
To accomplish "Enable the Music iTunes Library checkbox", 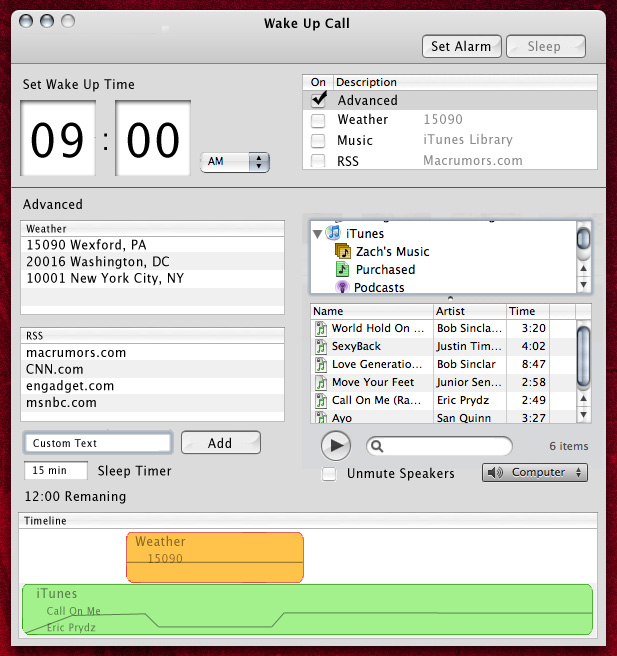I will point(318,141).
